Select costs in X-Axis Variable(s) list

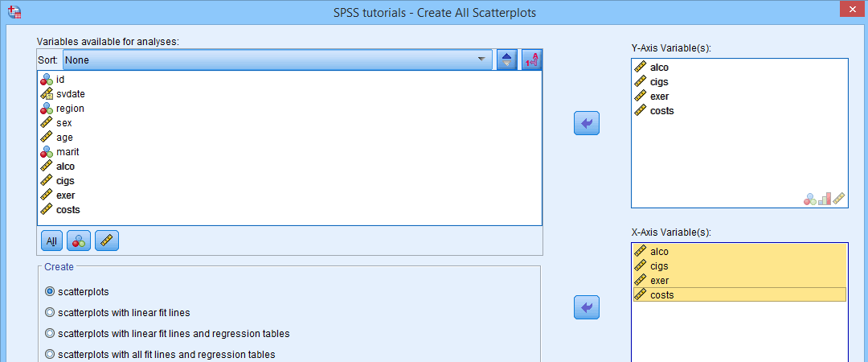pos(739,294)
